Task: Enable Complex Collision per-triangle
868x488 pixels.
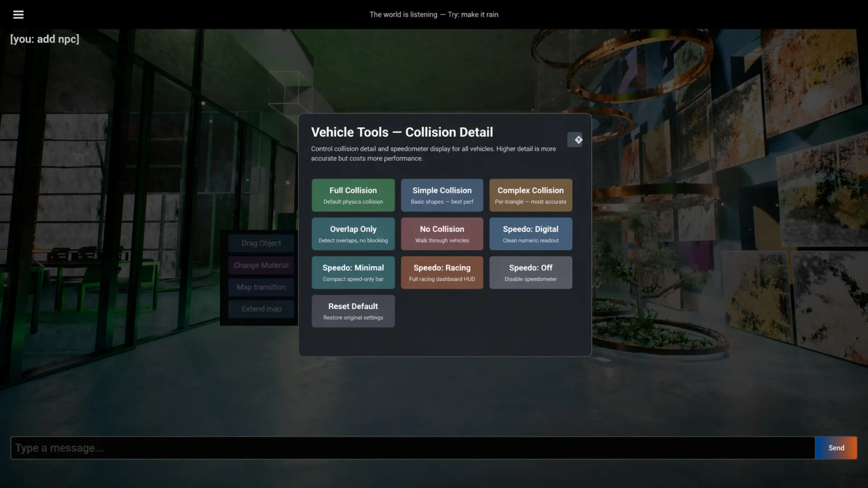Action: 530,195
